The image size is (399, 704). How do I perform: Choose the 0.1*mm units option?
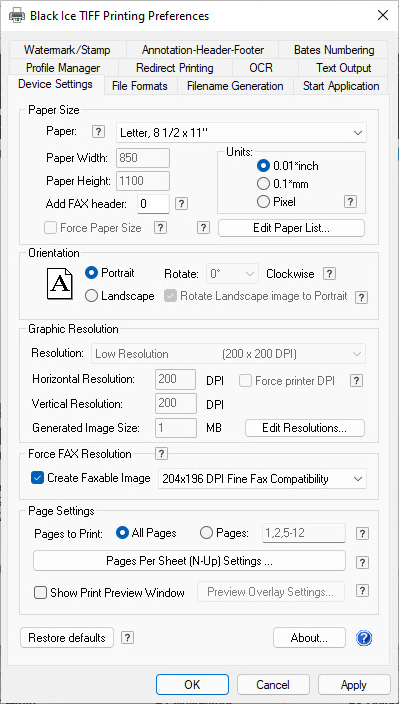(x=263, y=184)
